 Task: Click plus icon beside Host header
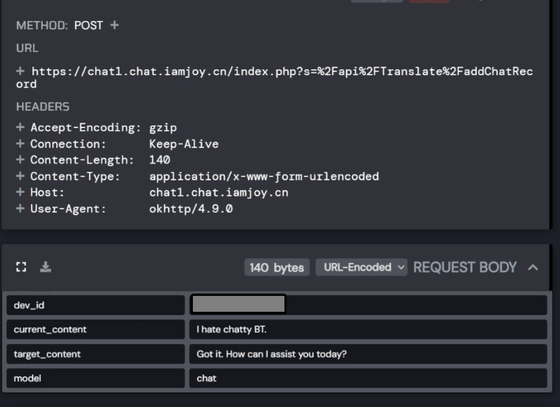20,192
